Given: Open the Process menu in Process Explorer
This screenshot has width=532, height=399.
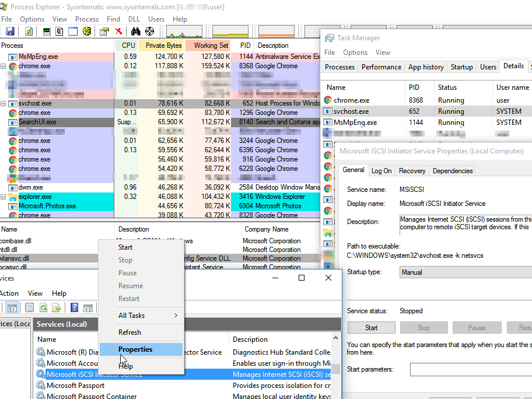Looking at the screenshot, I should point(87,19).
